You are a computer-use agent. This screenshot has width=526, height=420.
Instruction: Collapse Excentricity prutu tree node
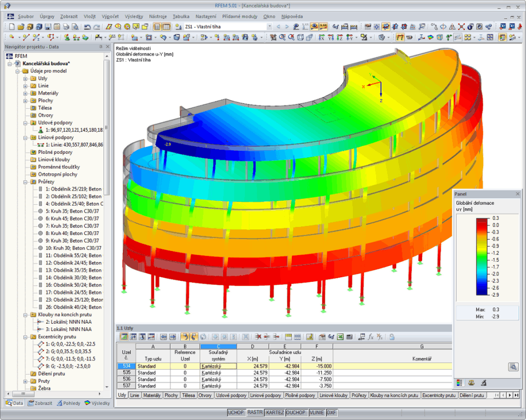point(25,337)
